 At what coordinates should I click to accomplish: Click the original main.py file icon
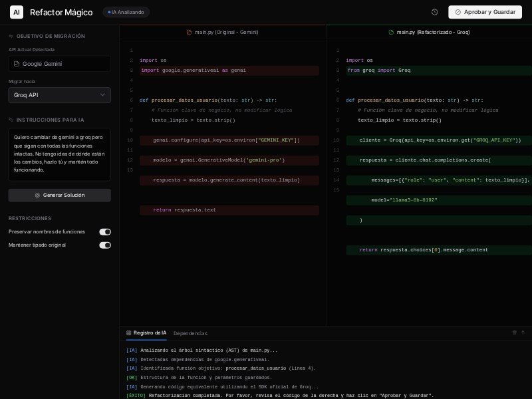coord(190,32)
